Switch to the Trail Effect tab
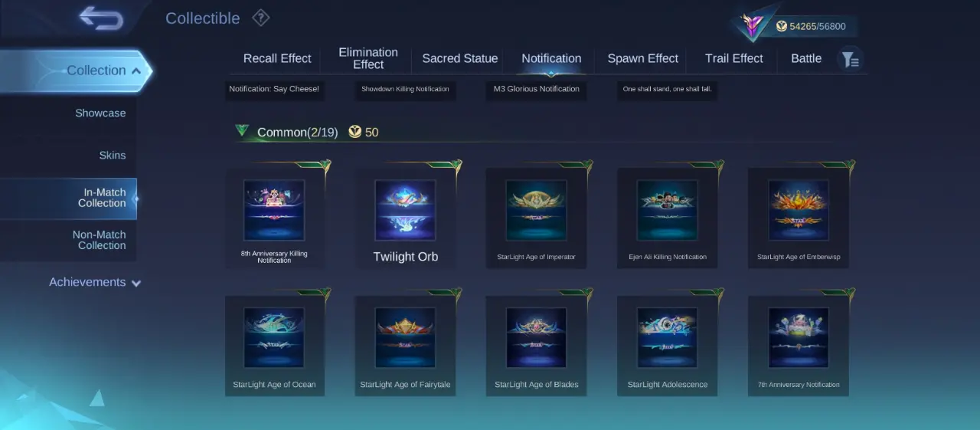Image resolution: width=980 pixels, height=430 pixels. [x=733, y=58]
